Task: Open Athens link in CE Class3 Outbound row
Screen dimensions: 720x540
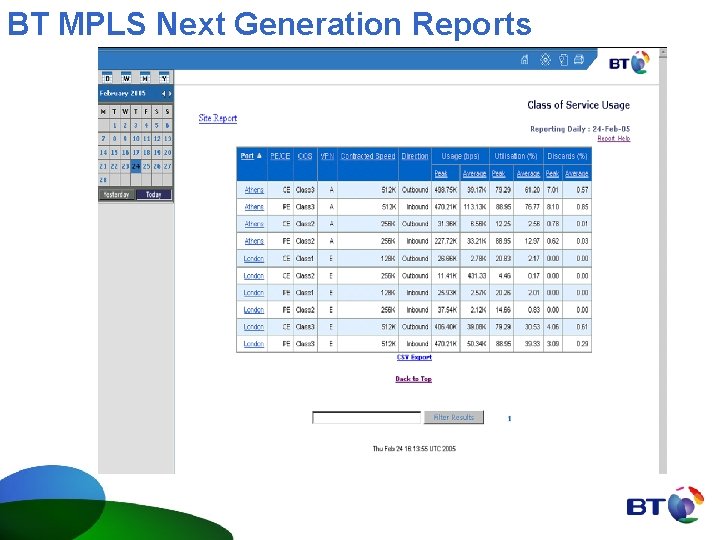Action: coord(254,190)
